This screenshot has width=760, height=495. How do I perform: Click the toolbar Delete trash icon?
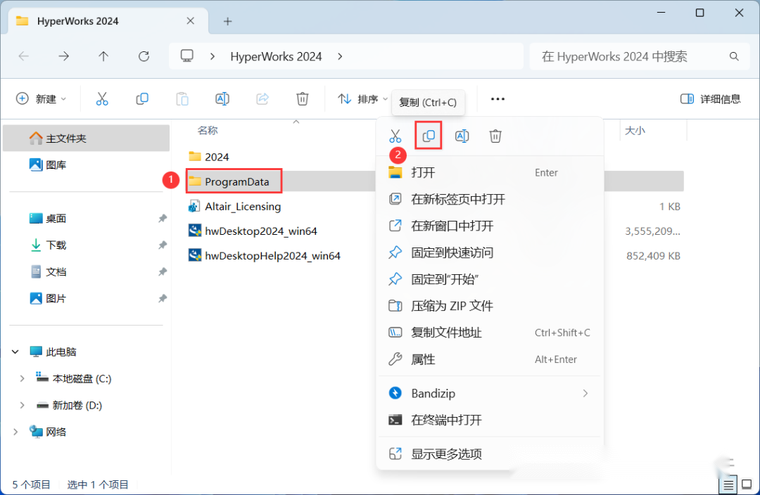click(302, 99)
